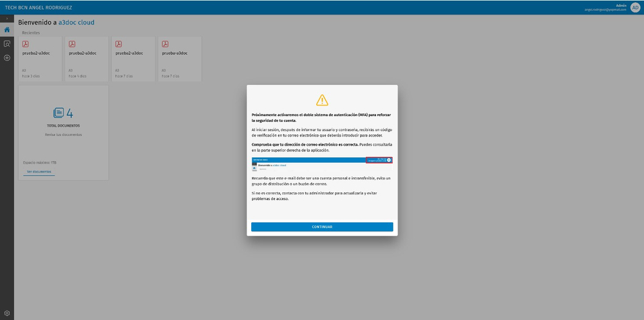Click the PDF icon on the prueba-a3doc card
Image resolution: width=644 pixels, height=320 pixels.
click(x=165, y=44)
